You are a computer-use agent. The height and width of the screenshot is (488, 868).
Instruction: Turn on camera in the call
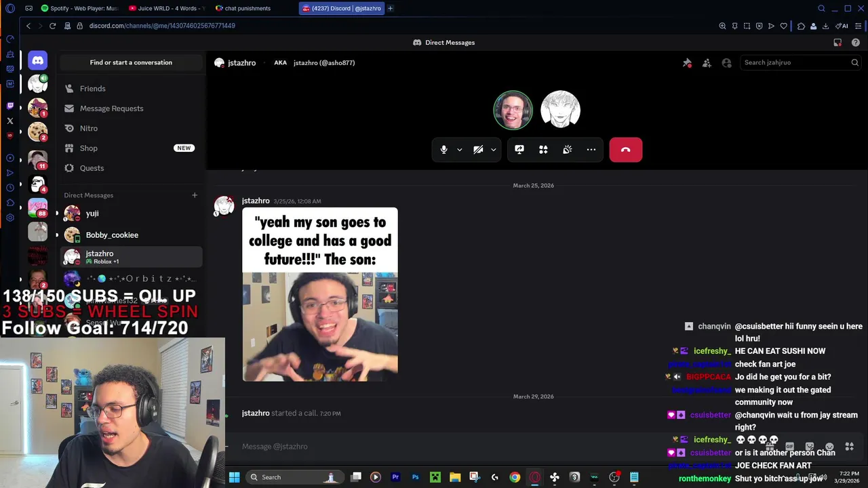(478, 150)
